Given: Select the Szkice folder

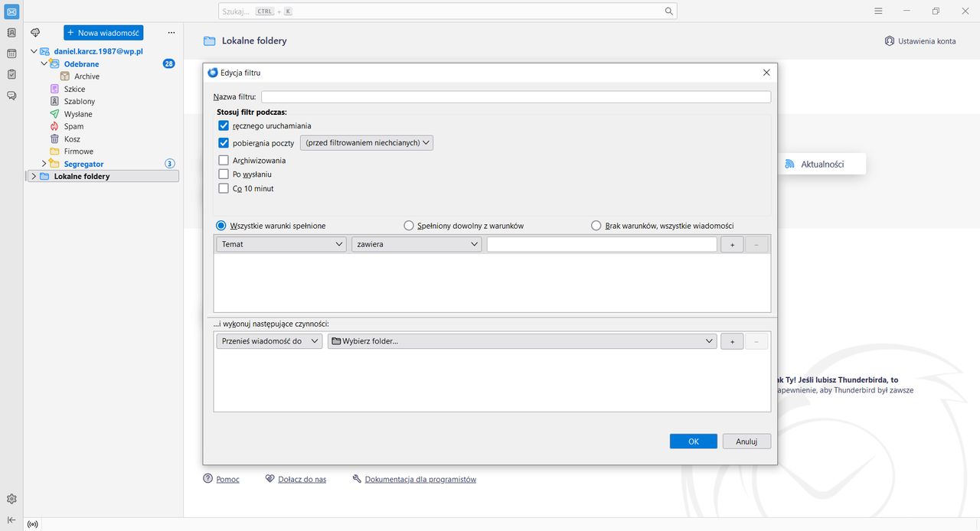Looking at the screenshot, I should click(74, 89).
